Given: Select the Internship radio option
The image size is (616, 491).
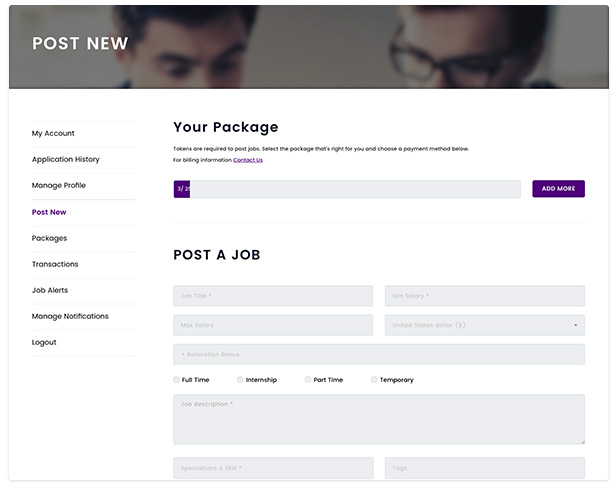Looking at the screenshot, I should point(241,380).
